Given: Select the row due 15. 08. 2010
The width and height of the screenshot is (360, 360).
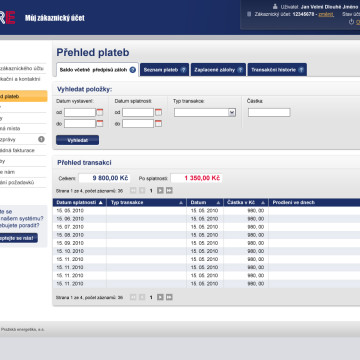Looking at the screenshot, I should tap(206, 235).
